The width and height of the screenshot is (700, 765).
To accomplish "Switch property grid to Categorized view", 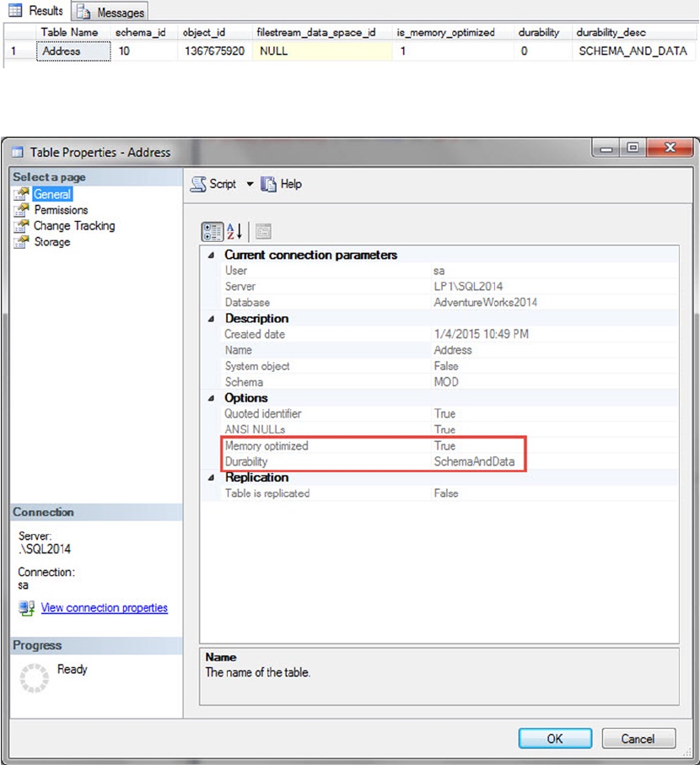I will pos(213,232).
